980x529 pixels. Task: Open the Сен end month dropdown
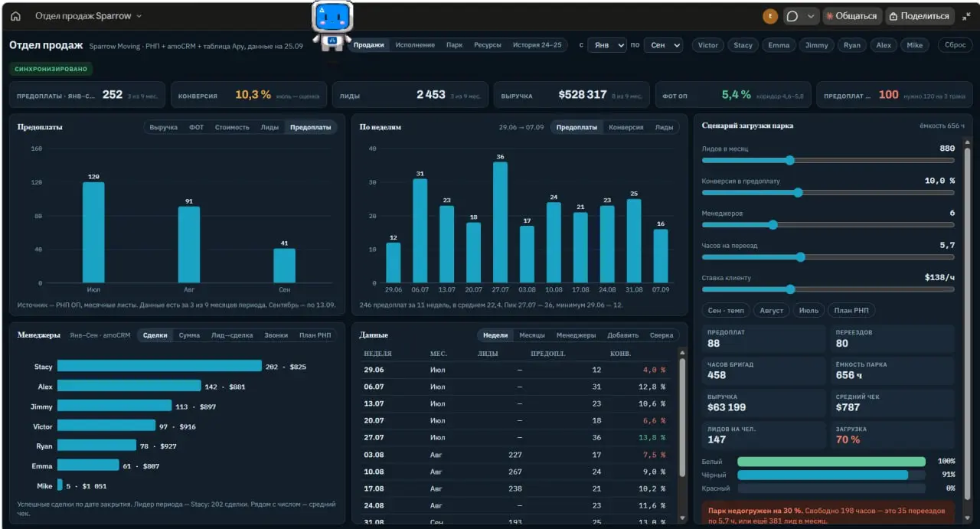663,45
